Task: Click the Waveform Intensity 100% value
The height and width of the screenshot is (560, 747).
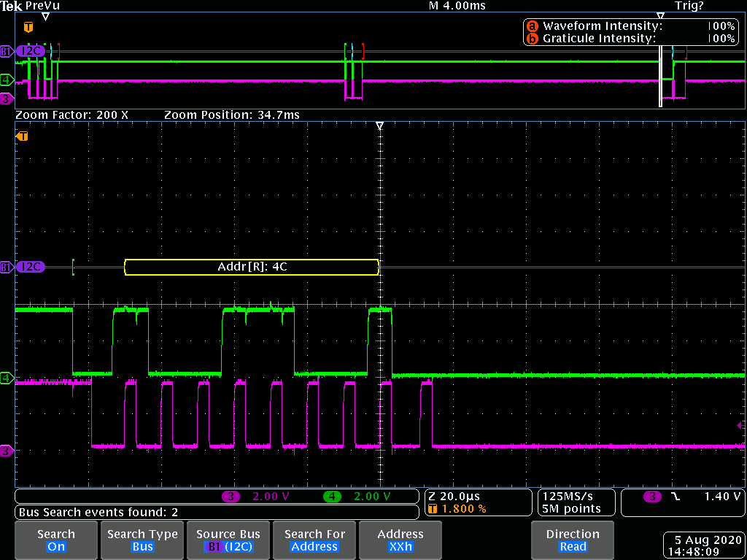Action: 721,26
